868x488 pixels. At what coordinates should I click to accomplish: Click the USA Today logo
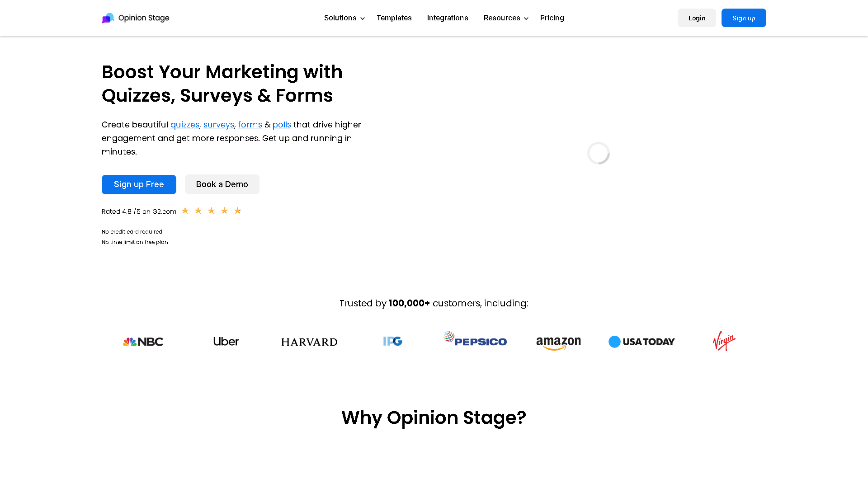pos(642,342)
